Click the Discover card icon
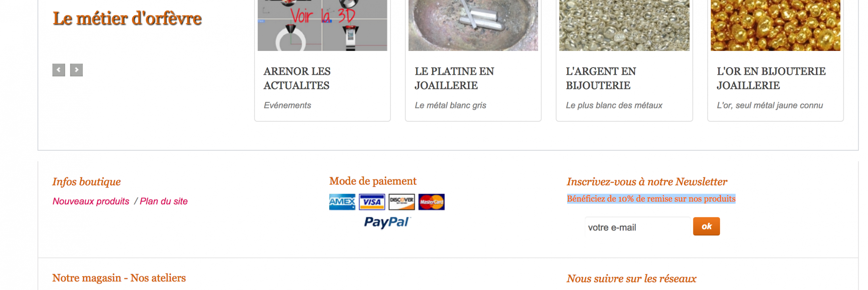 tap(402, 202)
